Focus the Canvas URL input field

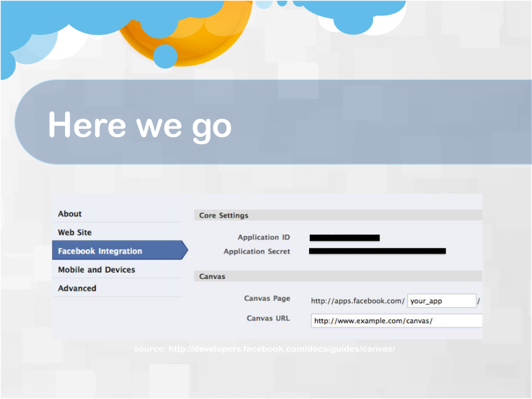(x=396, y=321)
